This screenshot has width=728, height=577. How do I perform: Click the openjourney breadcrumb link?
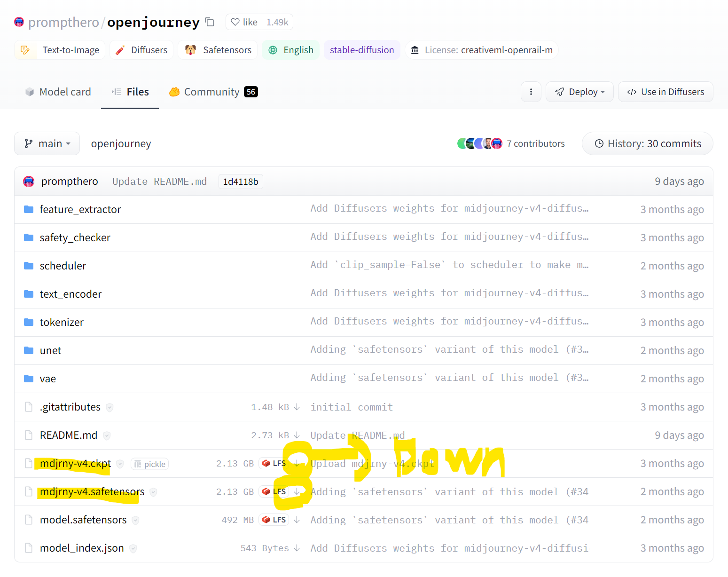121,143
